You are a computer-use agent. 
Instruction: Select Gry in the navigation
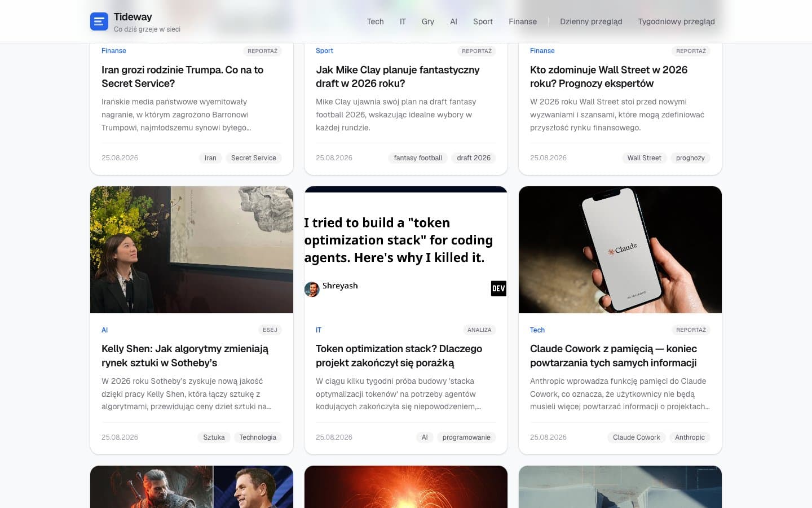(428, 21)
